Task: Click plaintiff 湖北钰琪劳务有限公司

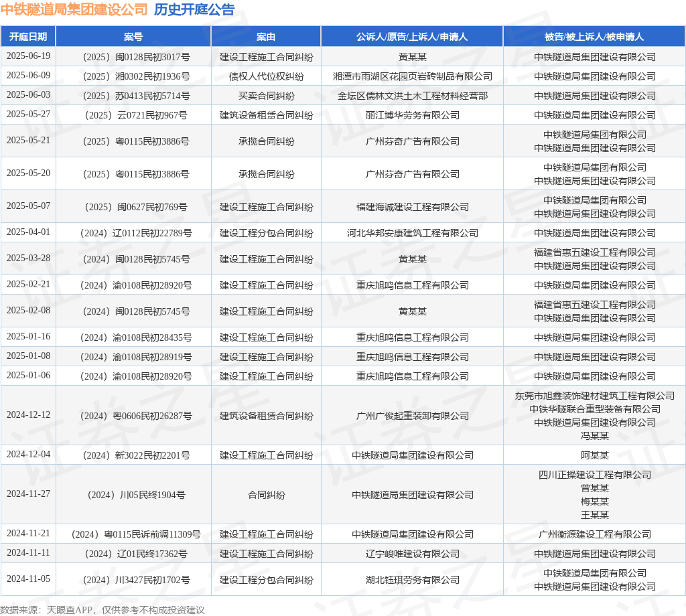Action: [x=413, y=580]
